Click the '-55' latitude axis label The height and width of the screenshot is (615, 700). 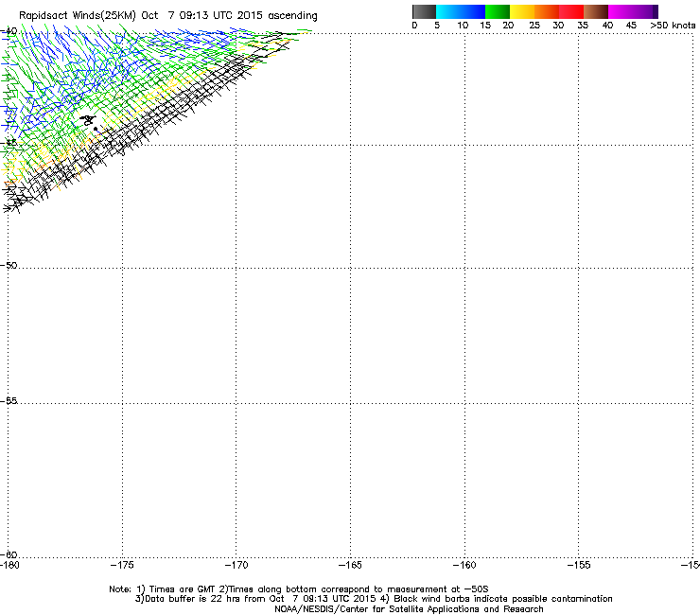pos(9,401)
